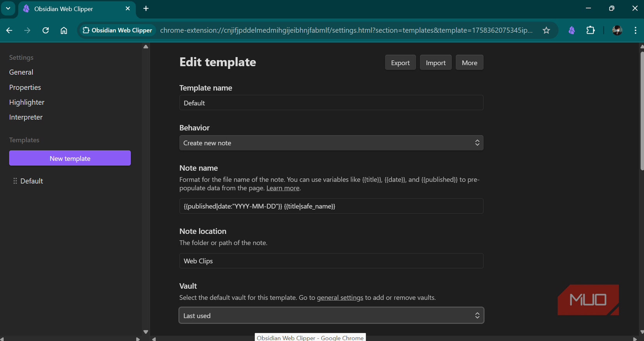The width and height of the screenshot is (644, 341).
Task: Open General settings section
Action: coord(21,72)
